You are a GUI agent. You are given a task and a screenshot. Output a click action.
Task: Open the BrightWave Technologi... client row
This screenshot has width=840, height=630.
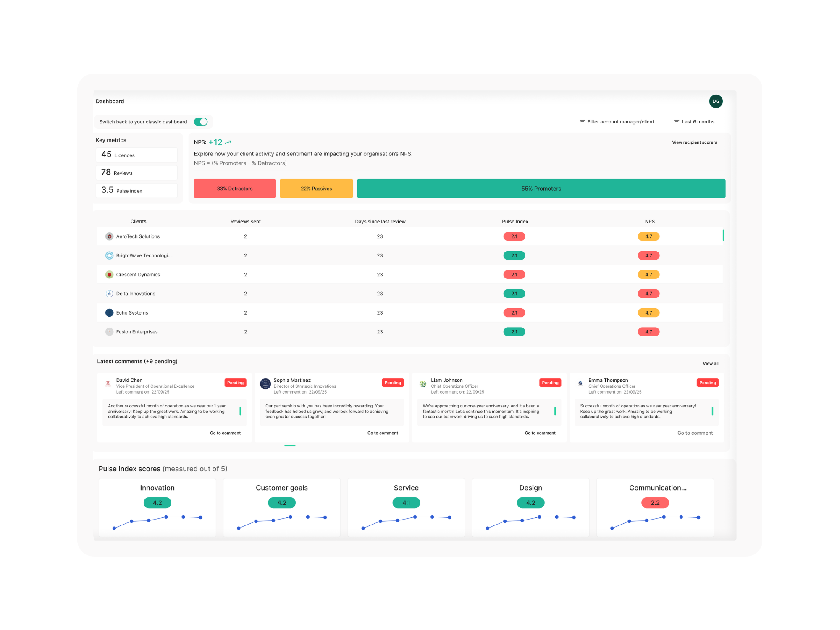(409, 255)
